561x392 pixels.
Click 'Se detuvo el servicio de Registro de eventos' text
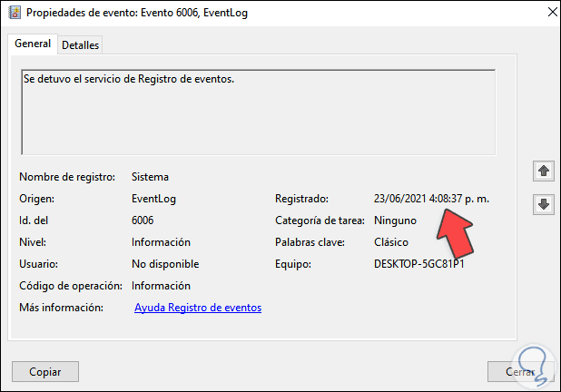click(129, 79)
